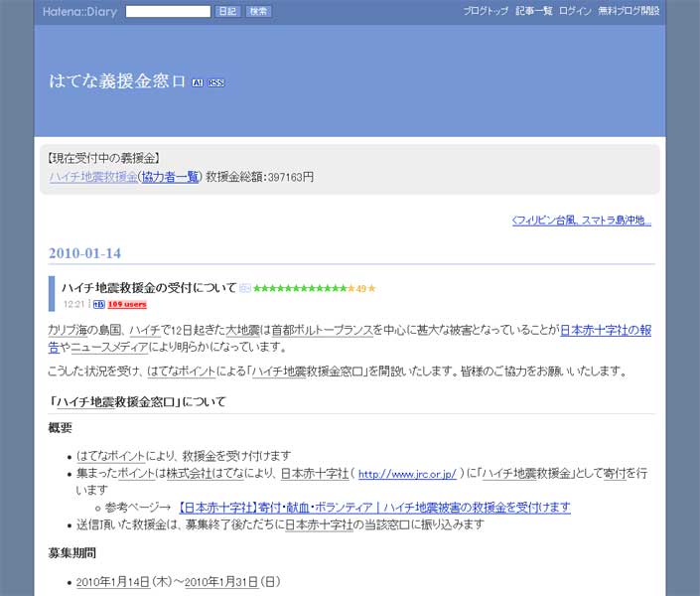The image size is (700, 596).
Task: Click the 検索 button
Action: (258, 12)
